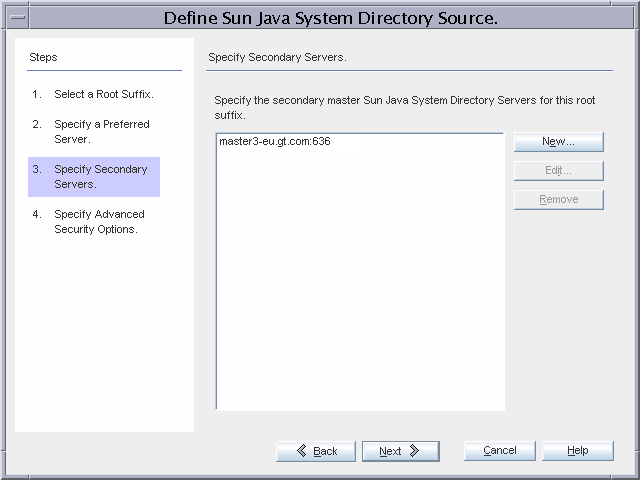Screen dimensions: 640x480
Task: Open Help for this wizard
Action: (x=578, y=451)
